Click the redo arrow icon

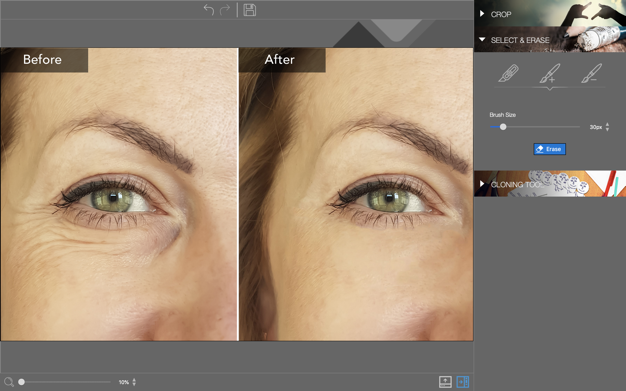coord(225,10)
